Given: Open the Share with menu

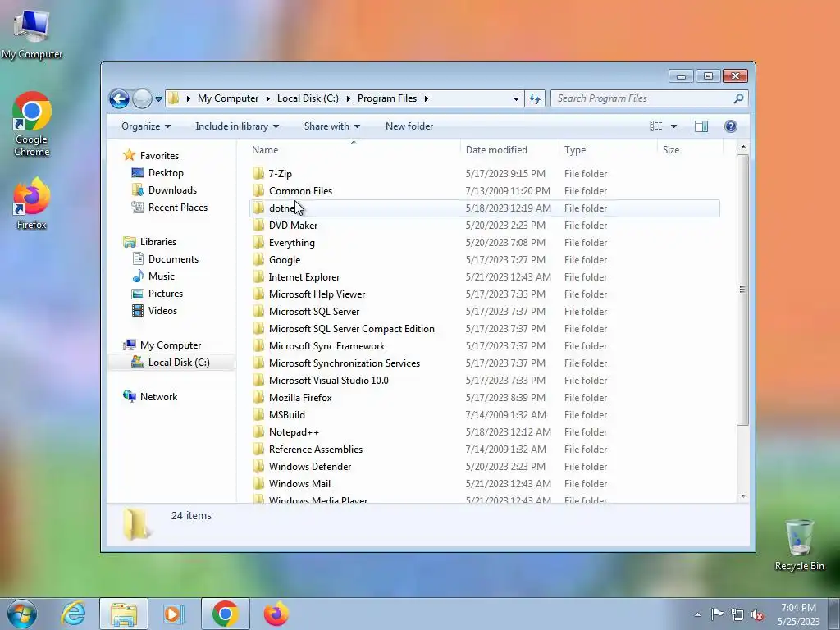Looking at the screenshot, I should click(x=331, y=126).
